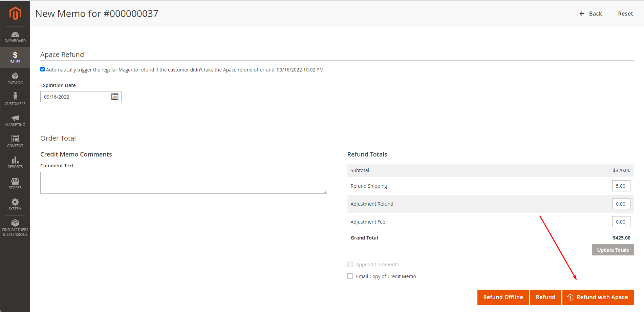Open the Stores section

click(x=15, y=183)
